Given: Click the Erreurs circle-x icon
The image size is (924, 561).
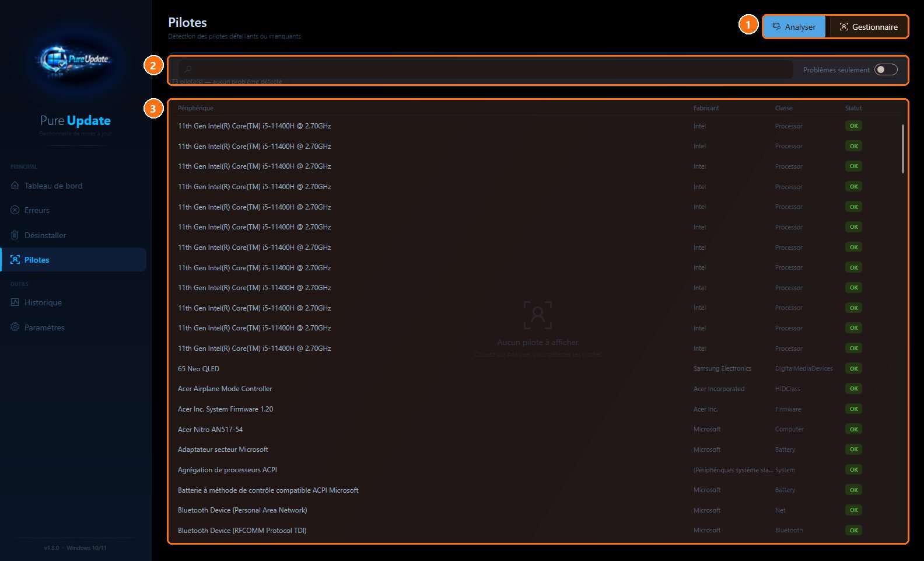Looking at the screenshot, I should [15, 210].
